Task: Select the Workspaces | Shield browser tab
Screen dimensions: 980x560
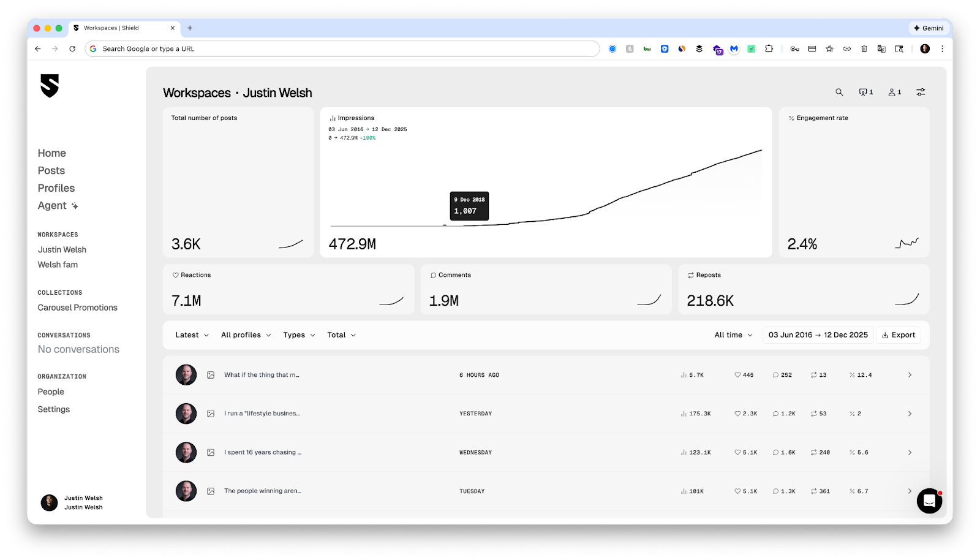Action: [124, 28]
